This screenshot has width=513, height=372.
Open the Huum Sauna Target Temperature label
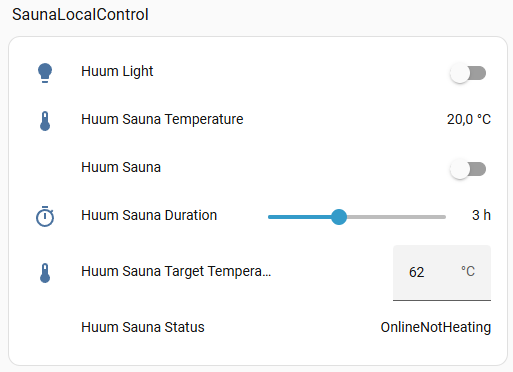[x=176, y=271]
